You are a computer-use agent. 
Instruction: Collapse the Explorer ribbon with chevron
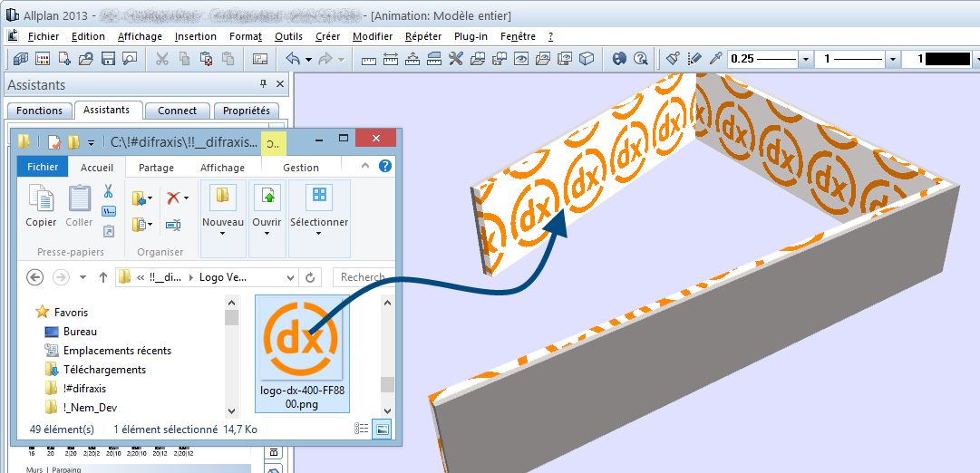tap(366, 166)
